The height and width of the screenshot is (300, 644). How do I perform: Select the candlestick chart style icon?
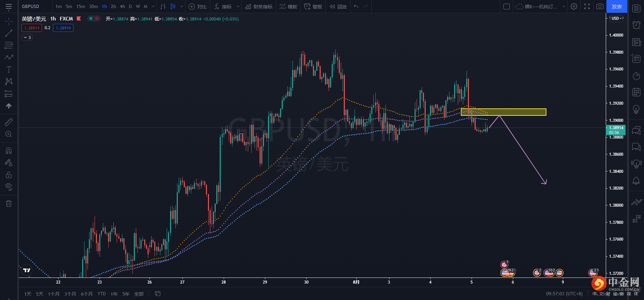point(173,6)
